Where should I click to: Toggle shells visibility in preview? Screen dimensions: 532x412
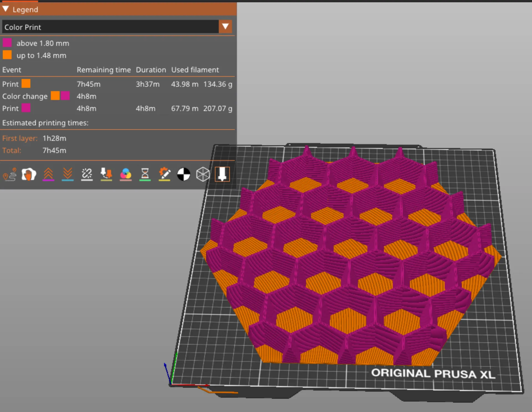(203, 174)
